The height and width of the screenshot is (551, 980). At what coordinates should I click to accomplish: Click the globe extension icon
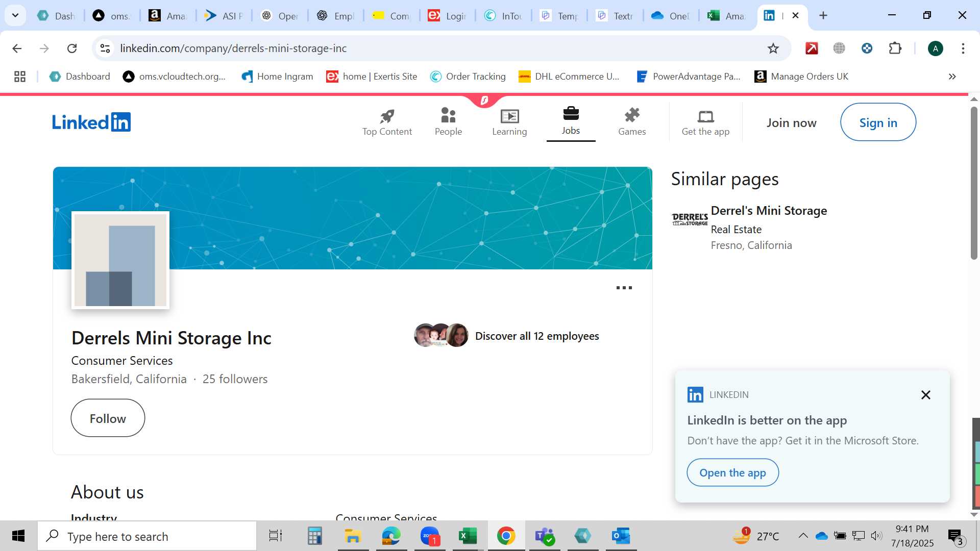[839, 48]
